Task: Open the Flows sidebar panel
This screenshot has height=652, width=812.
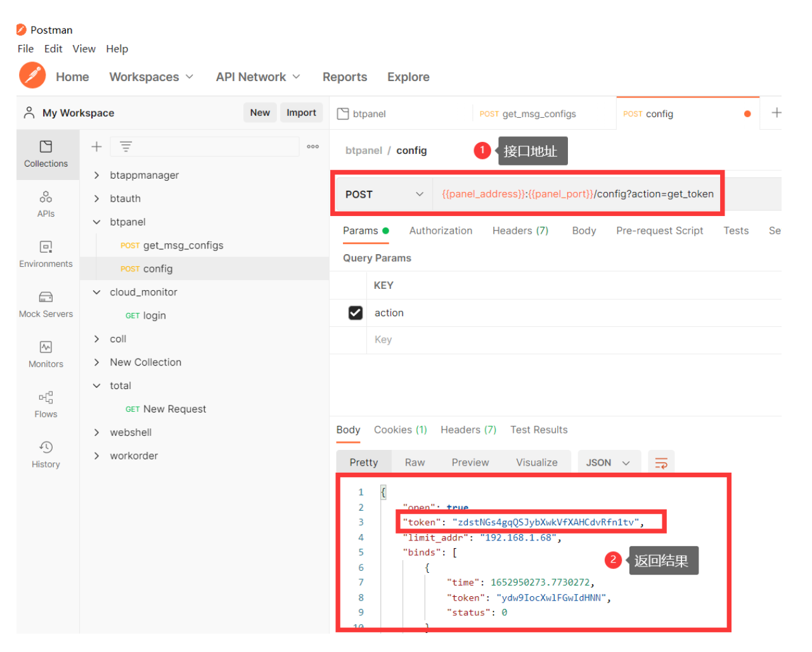Action: (46, 404)
